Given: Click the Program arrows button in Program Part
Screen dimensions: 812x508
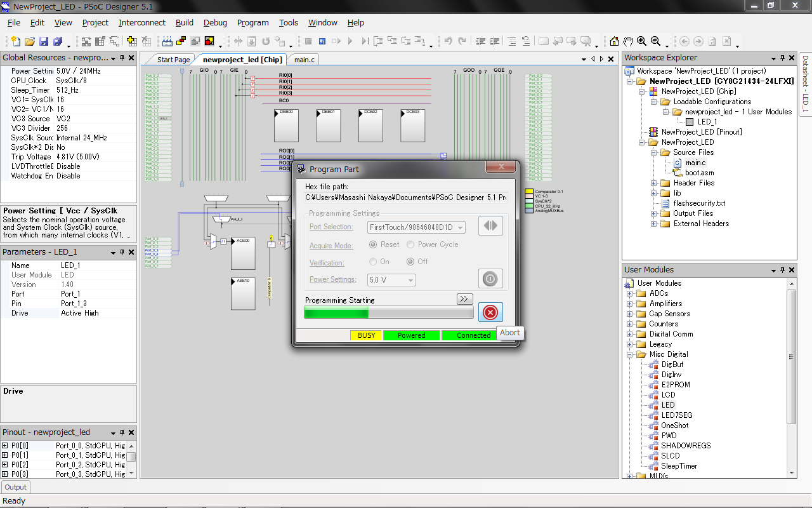Looking at the screenshot, I should [490, 225].
